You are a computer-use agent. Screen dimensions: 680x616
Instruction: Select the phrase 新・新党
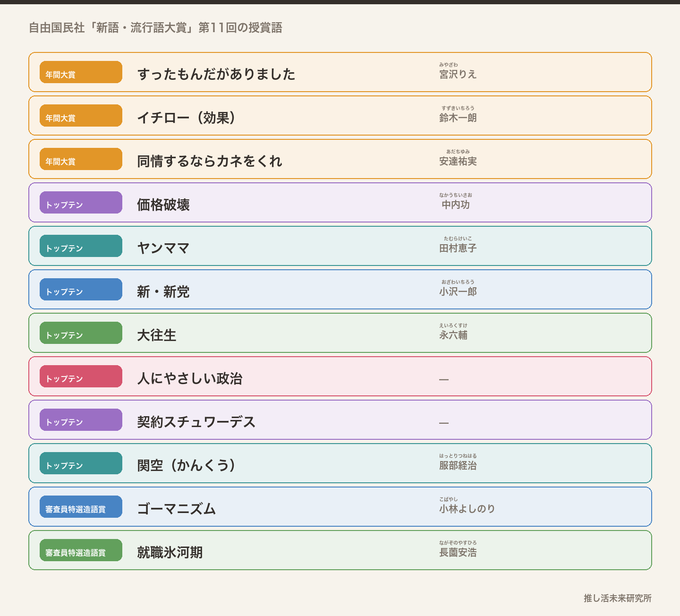click(163, 291)
